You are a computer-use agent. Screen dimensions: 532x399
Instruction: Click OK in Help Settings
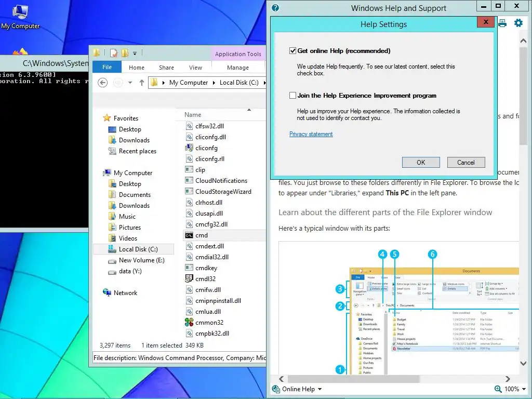pyautogui.click(x=421, y=162)
